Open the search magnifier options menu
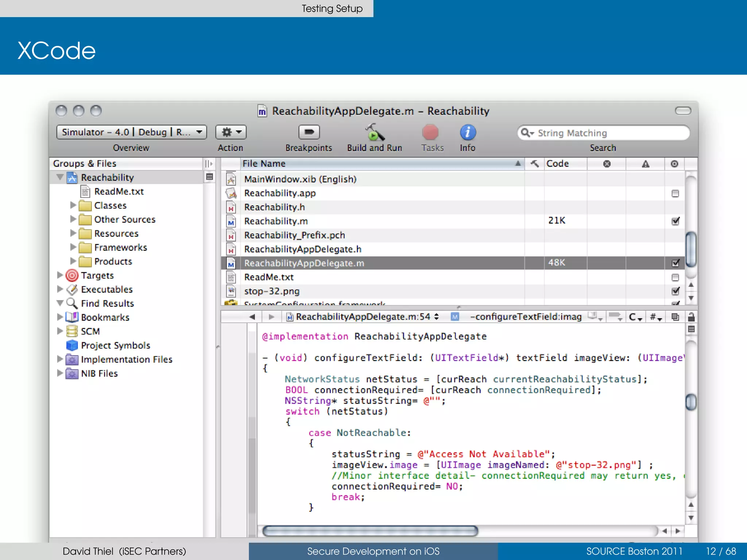This screenshot has width=747, height=560. tap(527, 133)
